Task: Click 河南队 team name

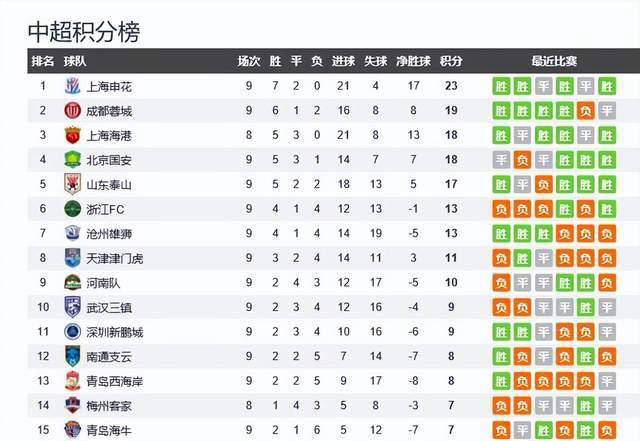Action: point(103,283)
